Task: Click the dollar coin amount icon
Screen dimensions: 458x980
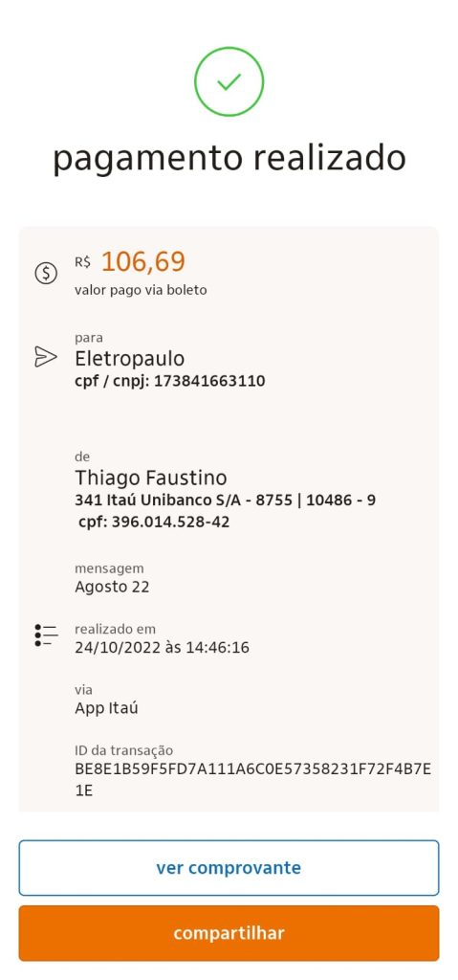Action: pyautogui.click(x=46, y=273)
